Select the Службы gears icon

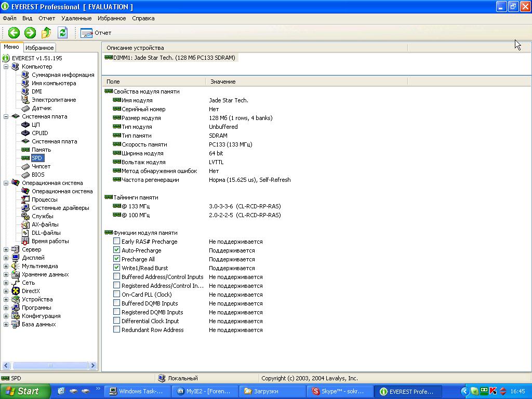click(x=25, y=216)
